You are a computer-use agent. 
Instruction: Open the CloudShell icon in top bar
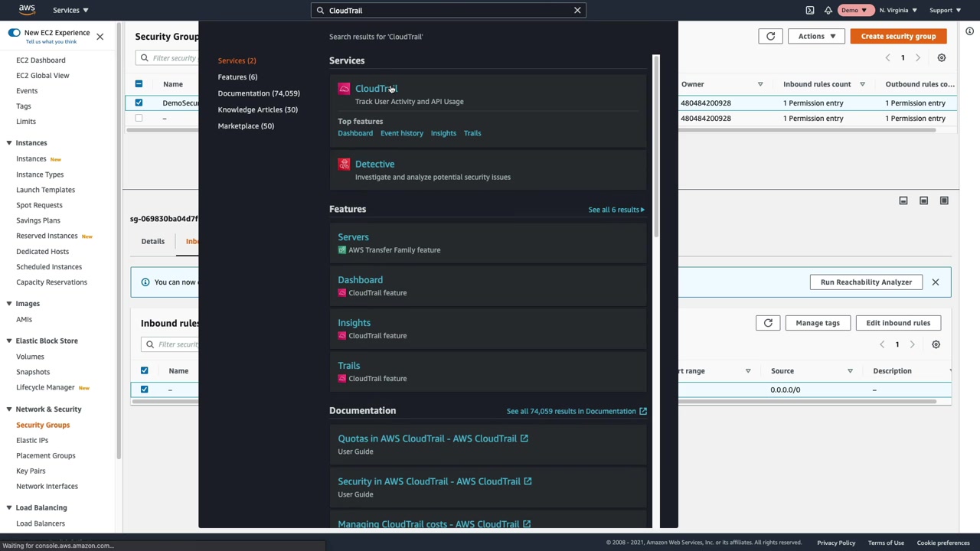810,10
